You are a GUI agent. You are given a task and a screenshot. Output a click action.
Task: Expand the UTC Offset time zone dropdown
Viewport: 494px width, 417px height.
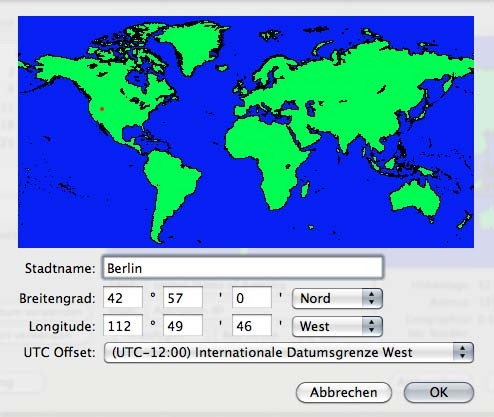click(289, 352)
